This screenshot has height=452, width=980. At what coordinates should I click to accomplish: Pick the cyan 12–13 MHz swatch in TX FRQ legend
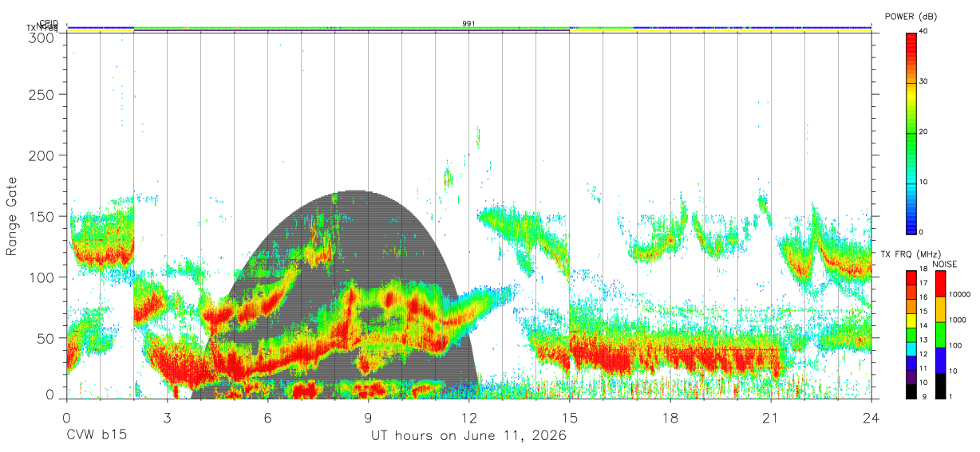point(911,348)
